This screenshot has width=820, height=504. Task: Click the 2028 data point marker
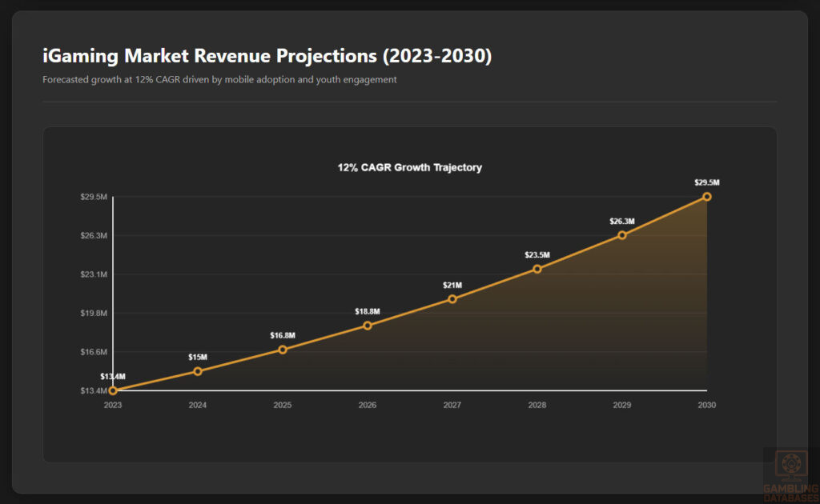[x=537, y=270]
